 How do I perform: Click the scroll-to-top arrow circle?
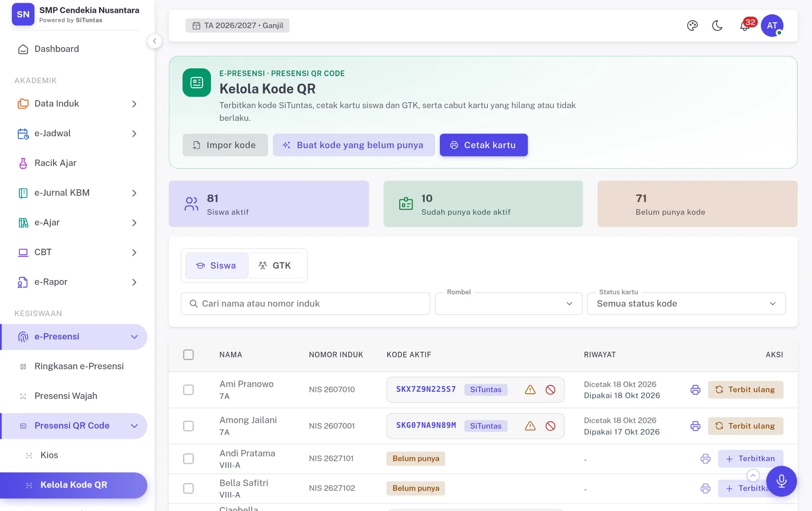pos(753,475)
